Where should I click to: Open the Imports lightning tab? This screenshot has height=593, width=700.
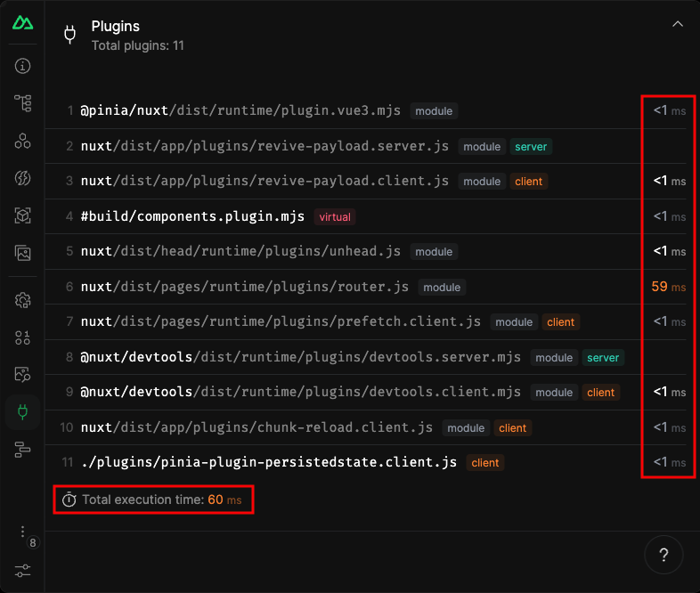(23, 178)
